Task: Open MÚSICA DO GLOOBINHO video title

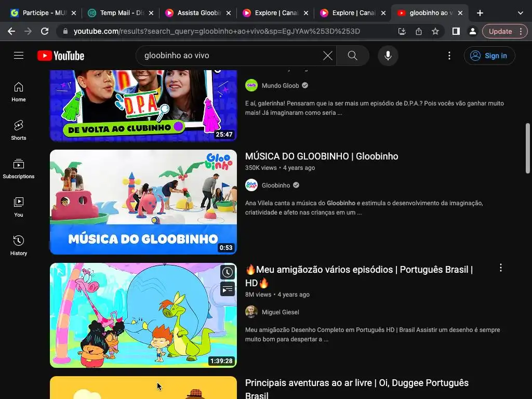Action: 322,156
